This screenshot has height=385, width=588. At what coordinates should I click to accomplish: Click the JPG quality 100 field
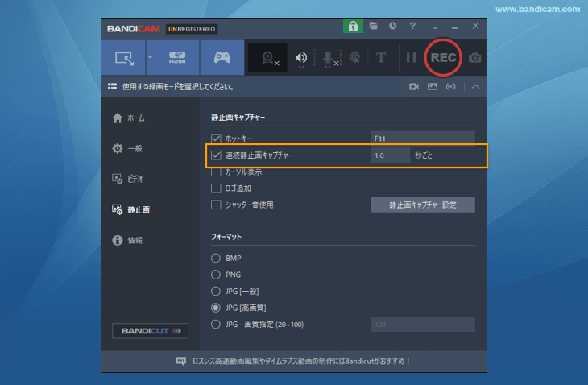tap(423, 325)
